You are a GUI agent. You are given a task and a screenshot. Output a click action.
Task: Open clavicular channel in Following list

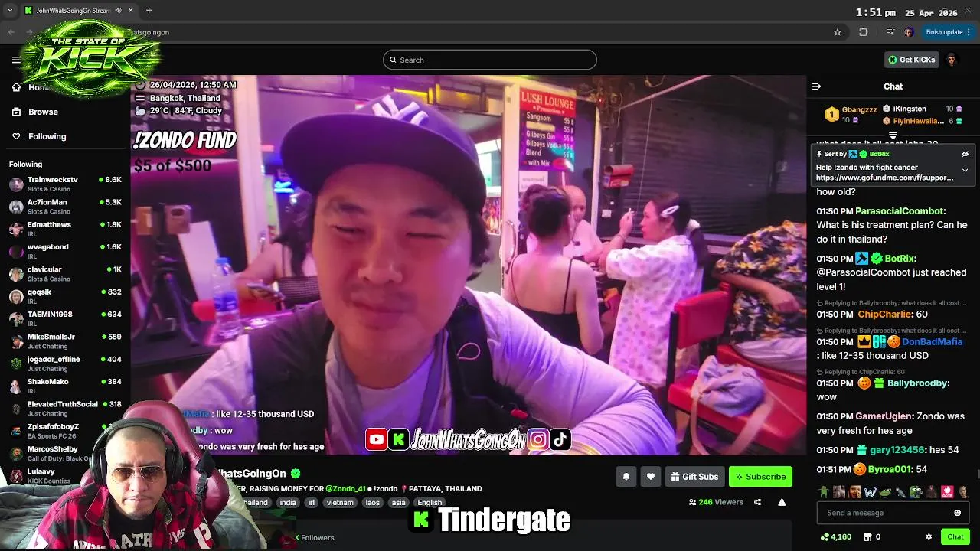[x=65, y=273]
